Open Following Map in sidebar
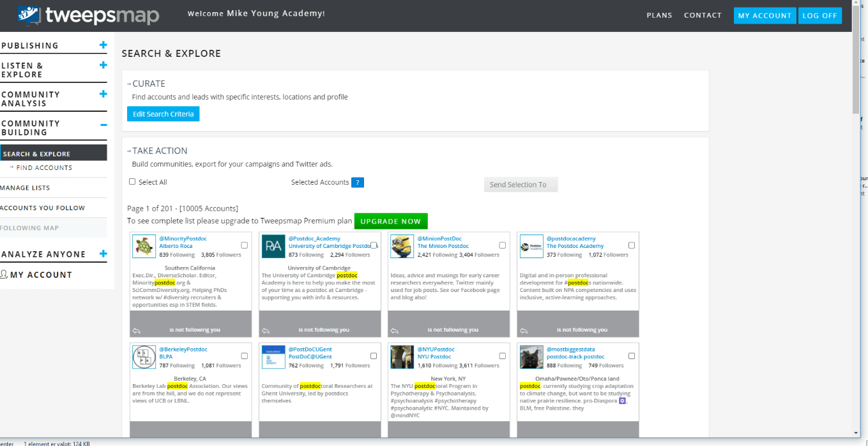The image size is (868, 446). pyautogui.click(x=29, y=227)
